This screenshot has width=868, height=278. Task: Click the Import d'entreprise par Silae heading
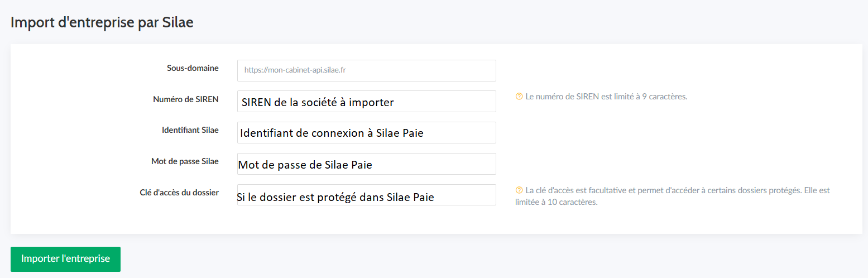(102, 23)
